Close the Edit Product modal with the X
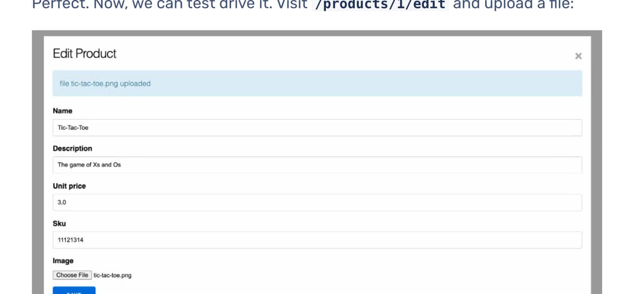The height and width of the screenshot is (294, 644). 578,56
